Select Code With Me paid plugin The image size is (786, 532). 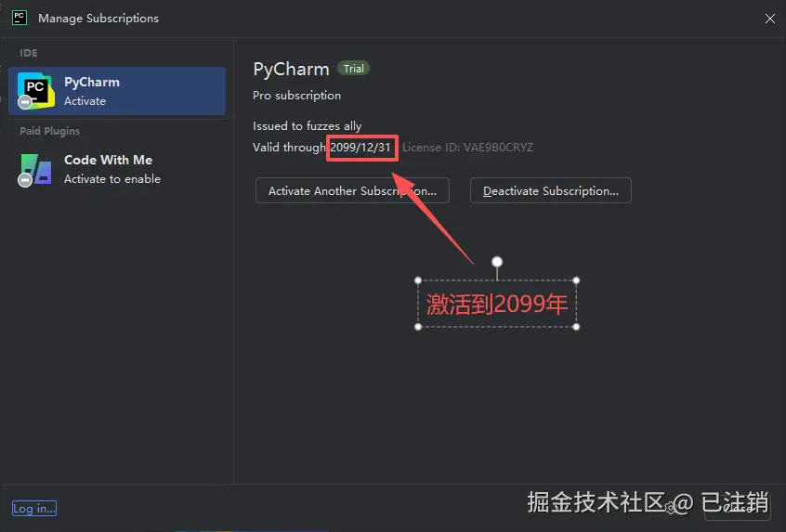point(117,169)
